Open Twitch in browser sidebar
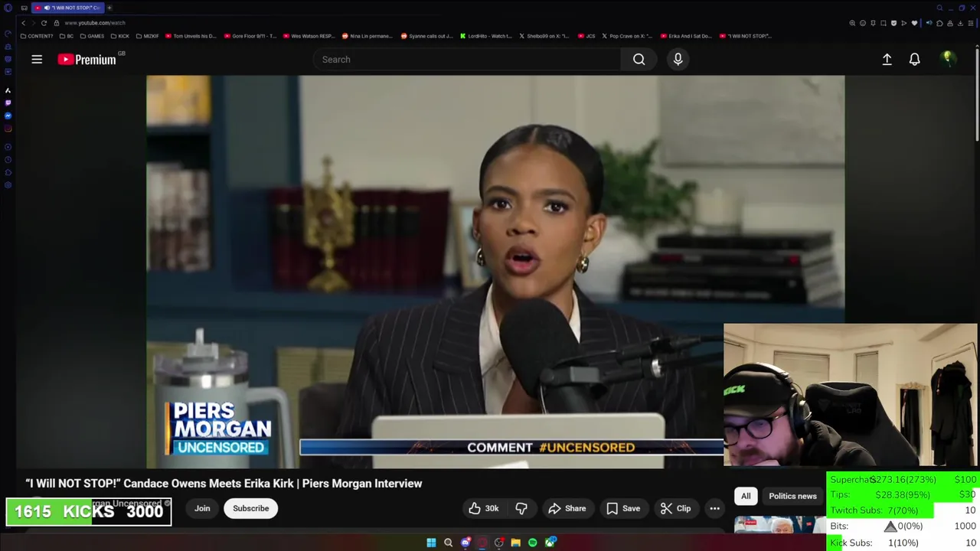980x551 pixels. pos(8,103)
